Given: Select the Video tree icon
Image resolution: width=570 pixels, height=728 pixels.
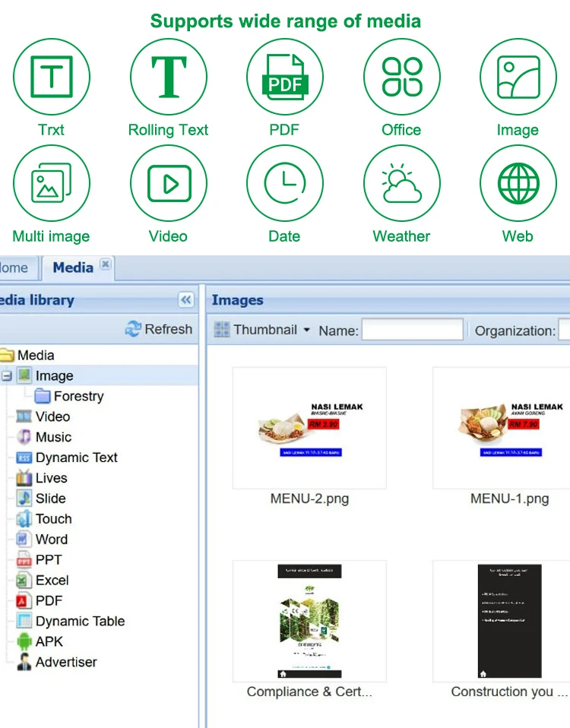Looking at the screenshot, I should point(24,416).
